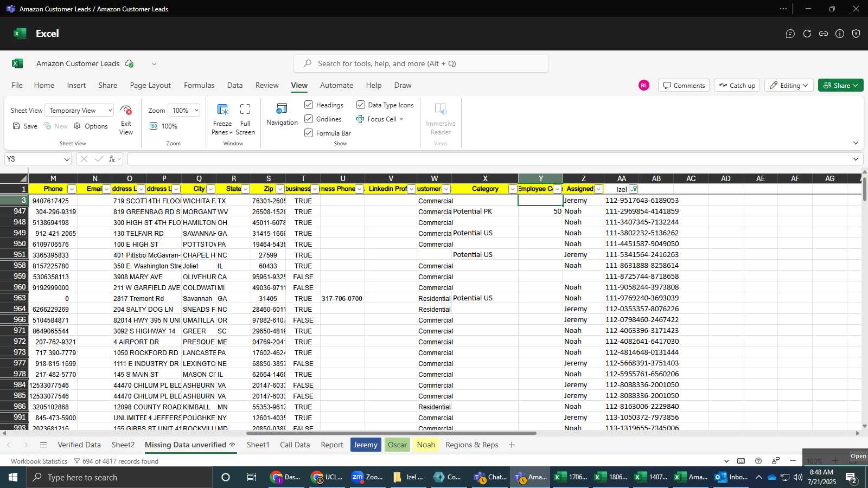This screenshot has height=488, width=868.
Task: Open the Navigation pane
Action: [282, 114]
